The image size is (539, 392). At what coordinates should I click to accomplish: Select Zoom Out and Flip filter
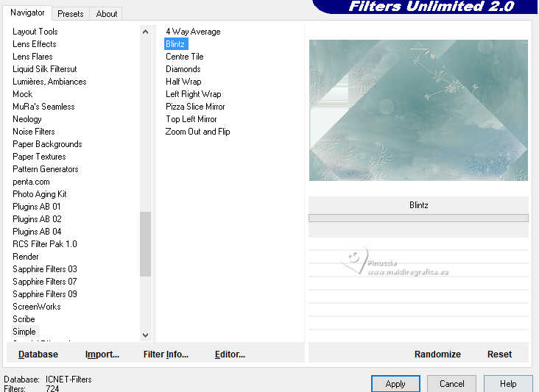tap(197, 132)
